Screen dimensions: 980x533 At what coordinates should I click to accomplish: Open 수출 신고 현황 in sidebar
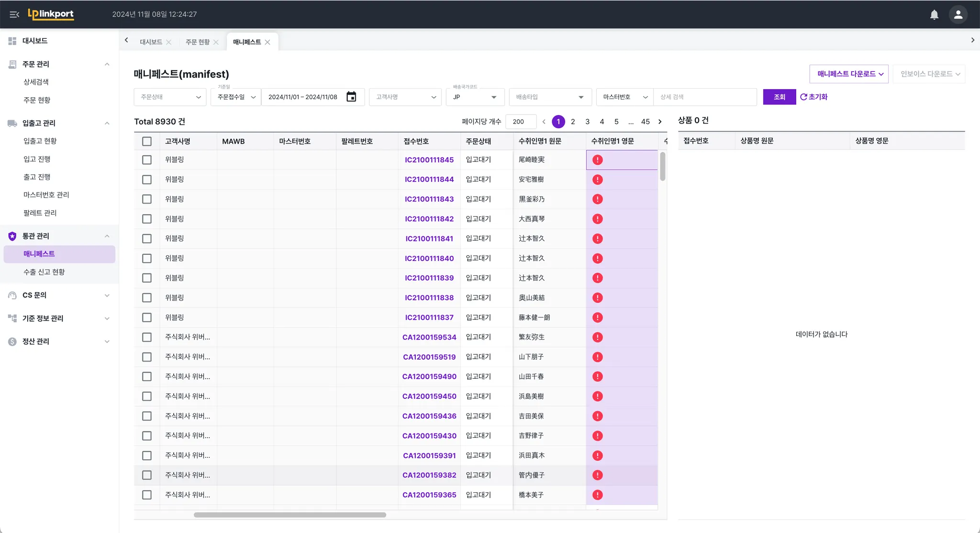pos(44,272)
